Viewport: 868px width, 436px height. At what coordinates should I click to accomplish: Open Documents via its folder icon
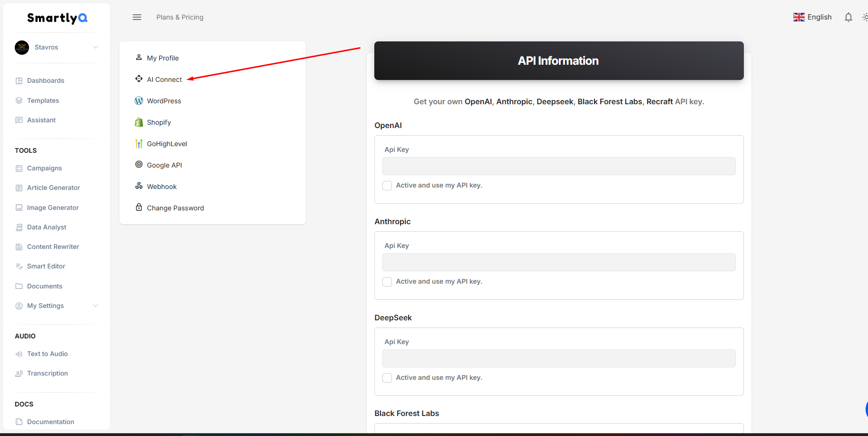[x=19, y=286]
